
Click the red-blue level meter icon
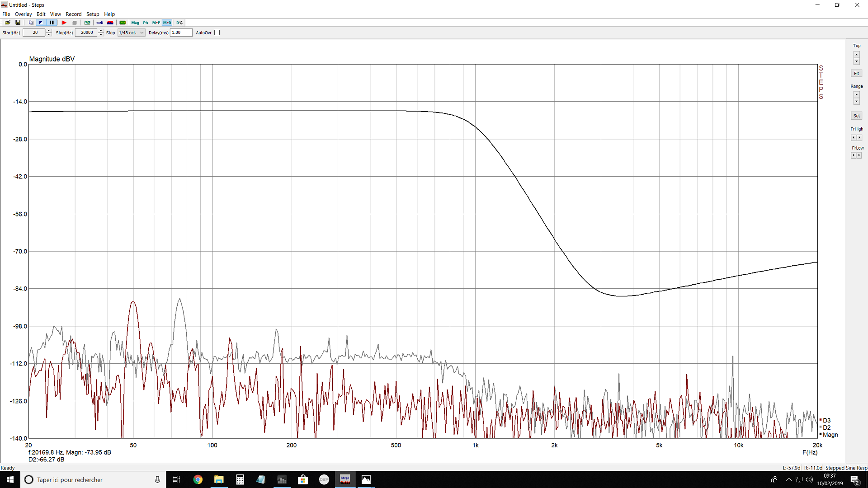[110, 23]
